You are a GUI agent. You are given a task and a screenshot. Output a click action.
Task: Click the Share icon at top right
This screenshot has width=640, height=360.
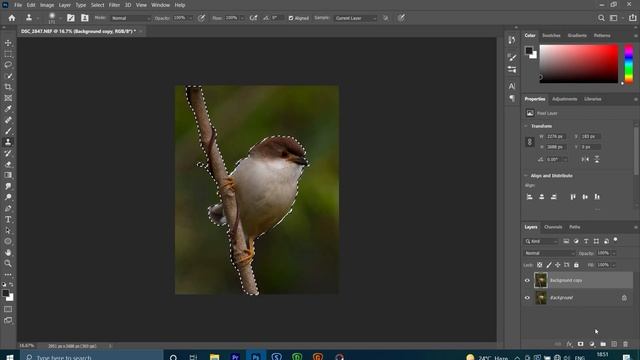click(632, 18)
